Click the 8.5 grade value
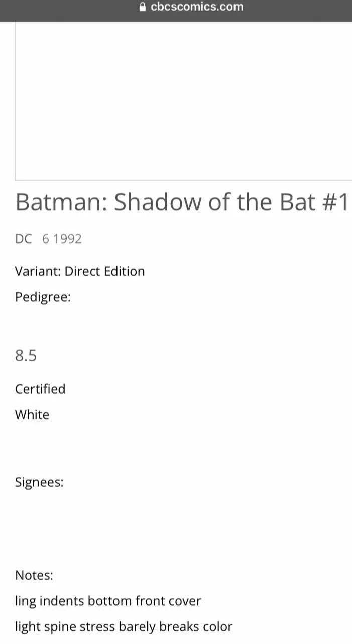 coord(26,356)
